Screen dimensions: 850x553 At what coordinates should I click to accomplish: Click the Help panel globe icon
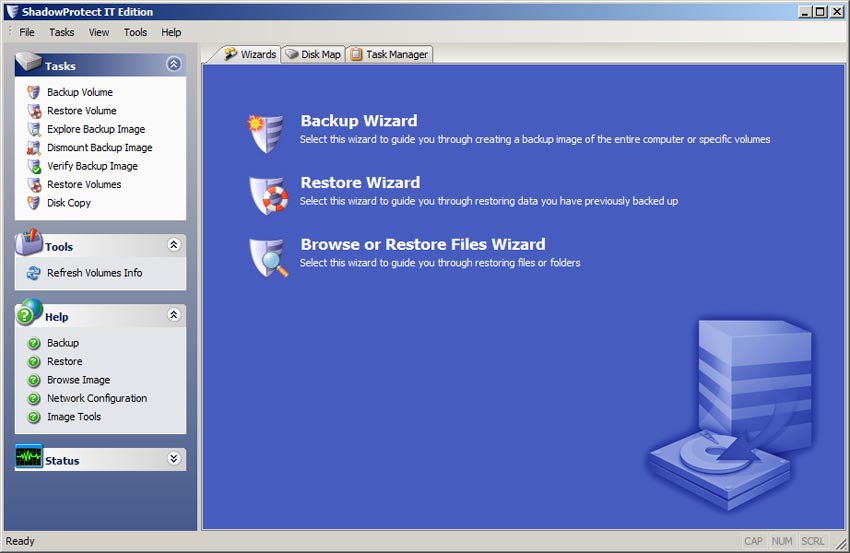[29, 312]
